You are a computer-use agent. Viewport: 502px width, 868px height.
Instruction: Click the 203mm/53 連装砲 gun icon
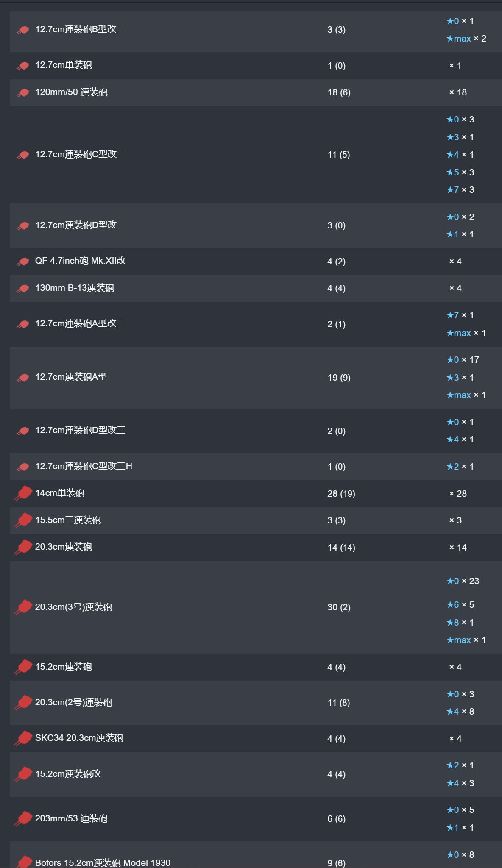point(23,818)
